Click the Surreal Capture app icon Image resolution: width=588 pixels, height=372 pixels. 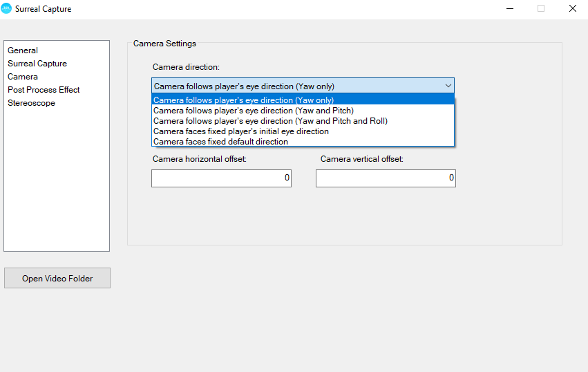[7, 9]
